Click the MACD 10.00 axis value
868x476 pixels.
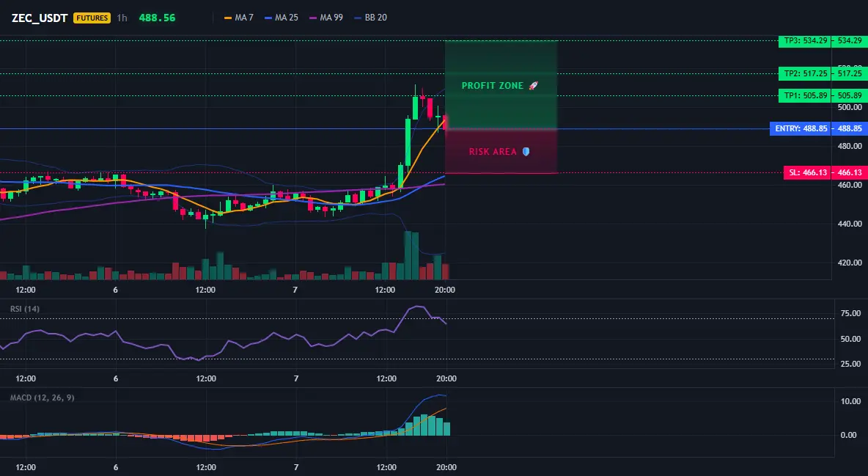click(x=850, y=401)
